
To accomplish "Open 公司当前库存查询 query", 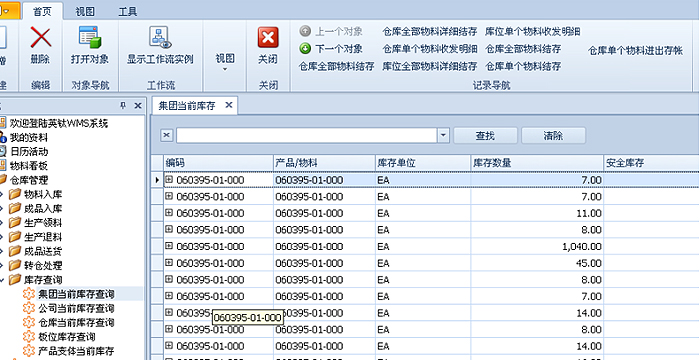I will [x=76, y=308].
